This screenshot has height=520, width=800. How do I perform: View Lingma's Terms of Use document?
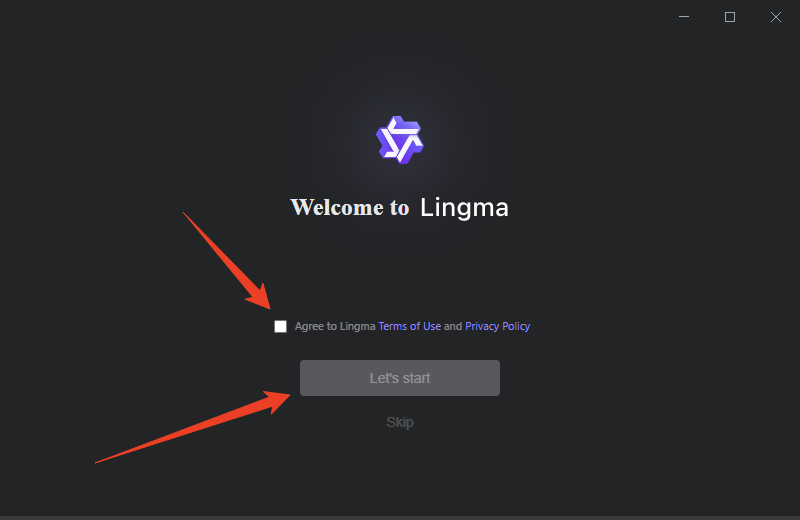(x=409, y=326)
